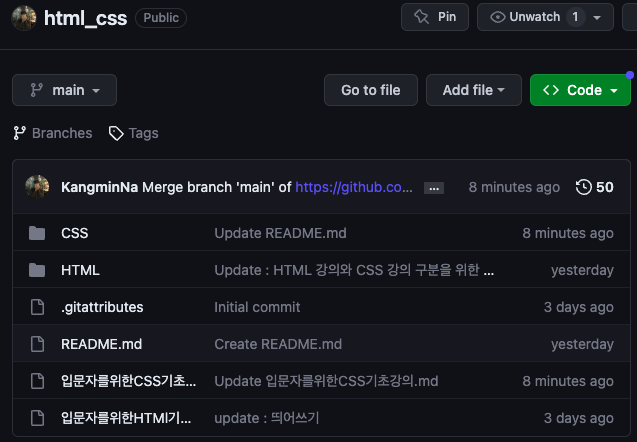Open the Tags link
Screen dimensions: 637x442
coord(143,133)
